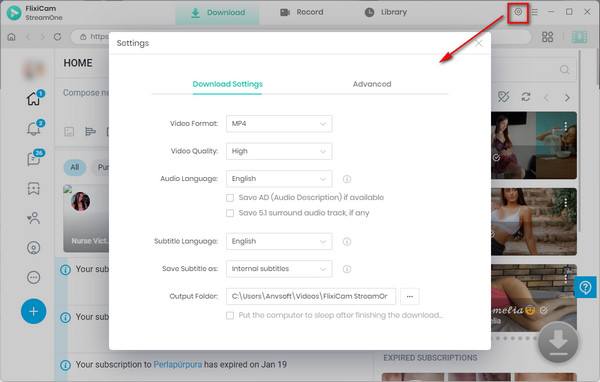Open the Library tab
The image size is (600, 382).
pyautogui.click(x=386, y=12)
